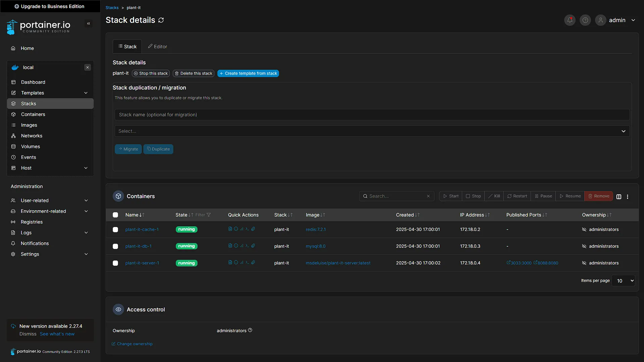Open the published port 3033:3000 link
Viewport: 644px width, 362px height.
pos(519,263)
